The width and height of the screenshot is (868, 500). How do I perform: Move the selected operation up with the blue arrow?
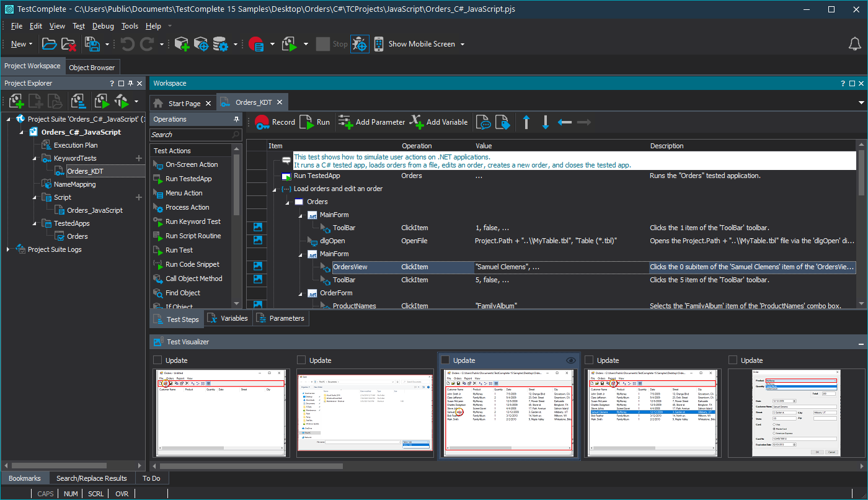526,122
